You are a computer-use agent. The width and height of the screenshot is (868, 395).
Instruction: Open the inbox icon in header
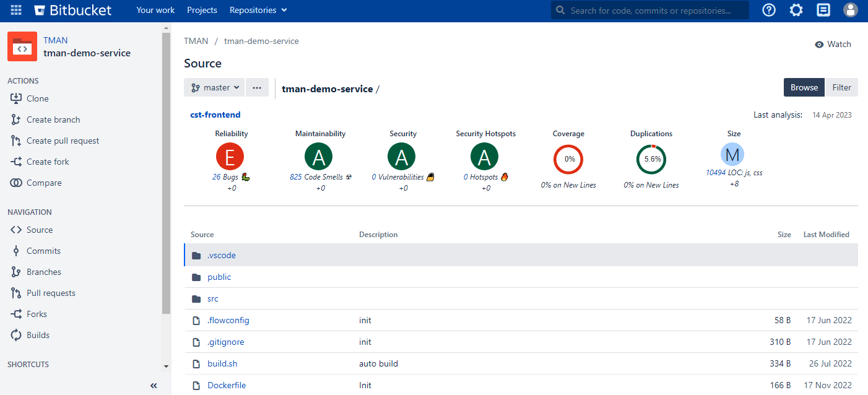click(x=823, y=10)
